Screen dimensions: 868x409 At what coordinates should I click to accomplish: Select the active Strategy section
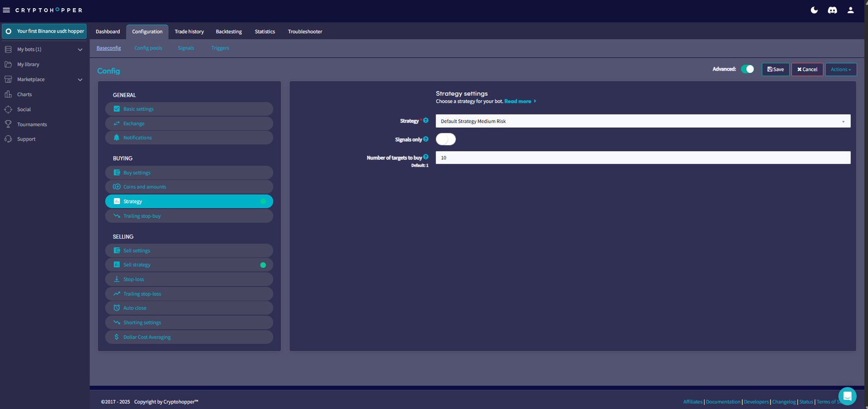(189, 201)
